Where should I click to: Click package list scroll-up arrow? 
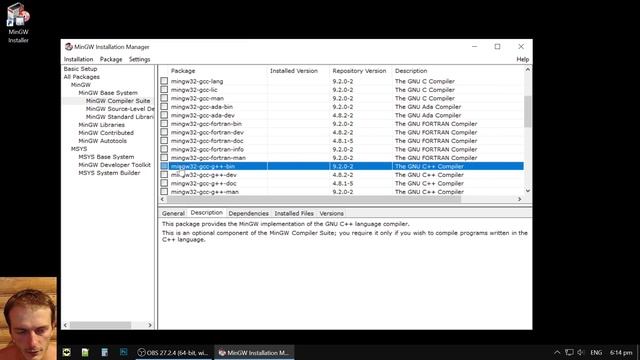pyautogui.click(x=527, y=70)
